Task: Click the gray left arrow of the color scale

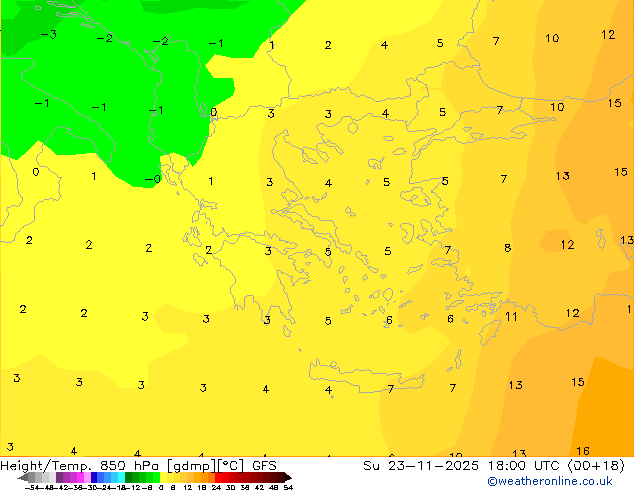Action: [23, 478]
